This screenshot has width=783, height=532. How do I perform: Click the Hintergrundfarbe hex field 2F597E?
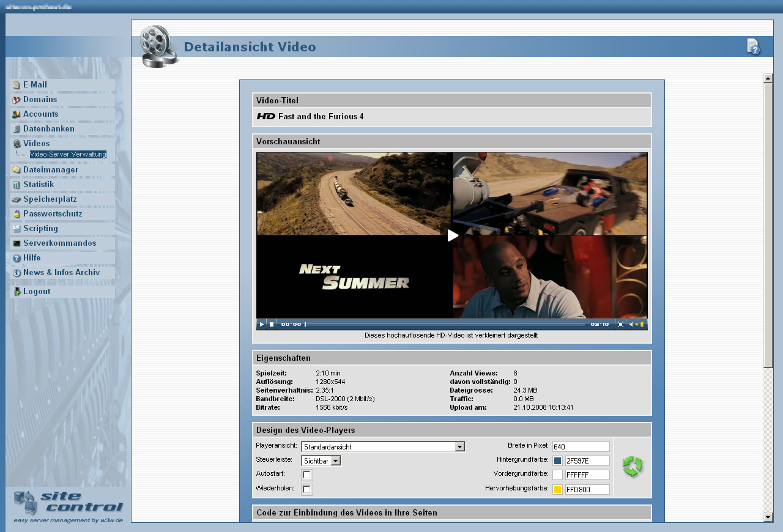(x=587, y=461)
